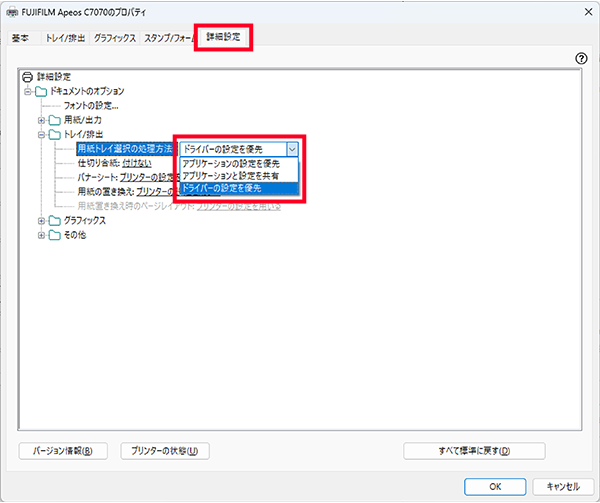The height and width of the screenshot is (503, 600).
Task: Select the 詳細設定 tab
Action: pos(223,37)
